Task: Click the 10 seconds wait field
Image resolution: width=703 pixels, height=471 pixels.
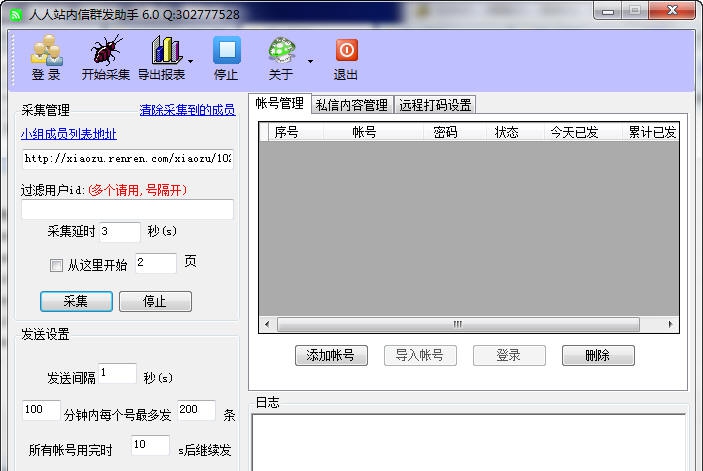Action: (150, 445)
